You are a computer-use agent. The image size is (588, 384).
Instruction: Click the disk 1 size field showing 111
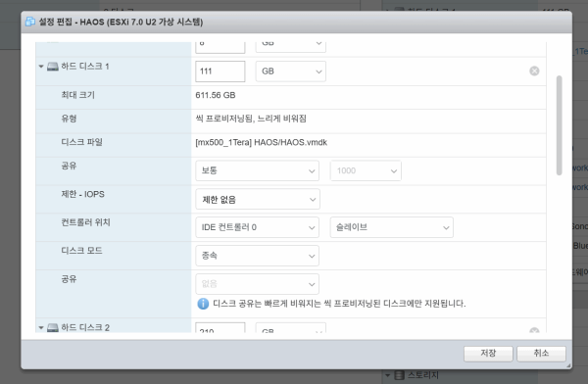(x=220, y=72)
